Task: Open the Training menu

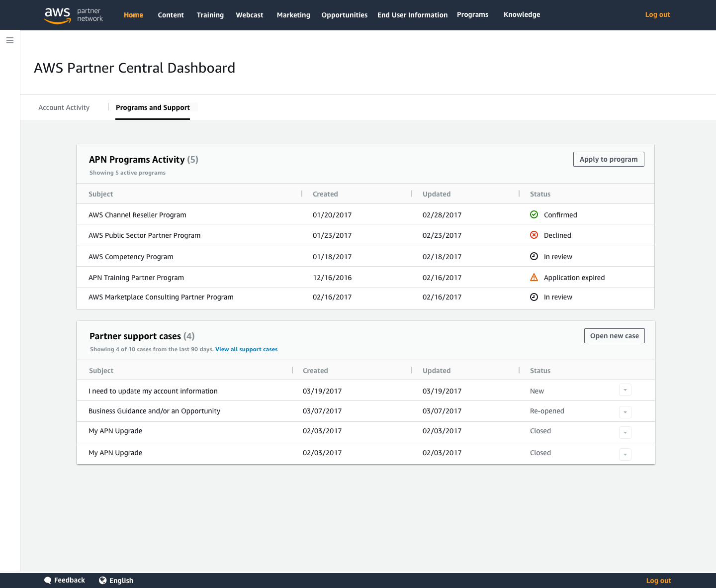Action: 210,15
